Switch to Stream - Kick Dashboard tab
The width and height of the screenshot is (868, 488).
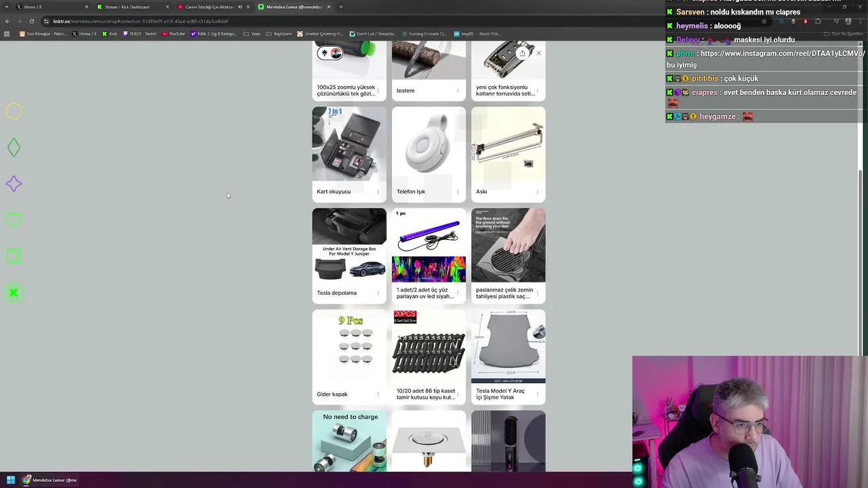(x=132, y=7)
